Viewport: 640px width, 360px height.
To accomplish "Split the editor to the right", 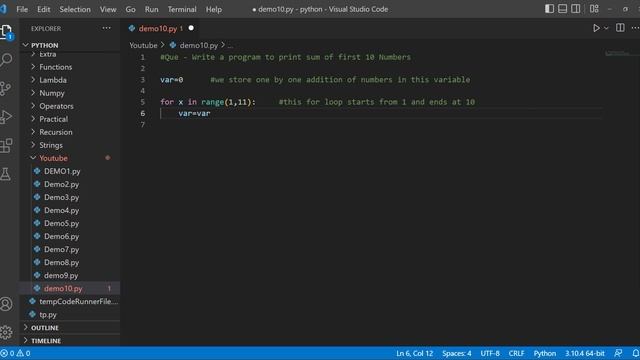I will (x=620, y=28).
